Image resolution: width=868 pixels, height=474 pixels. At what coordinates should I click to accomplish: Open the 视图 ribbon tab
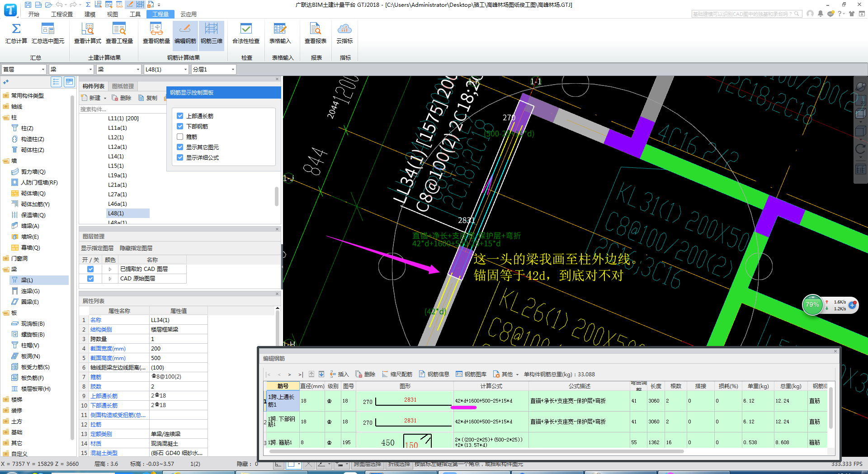113,14
